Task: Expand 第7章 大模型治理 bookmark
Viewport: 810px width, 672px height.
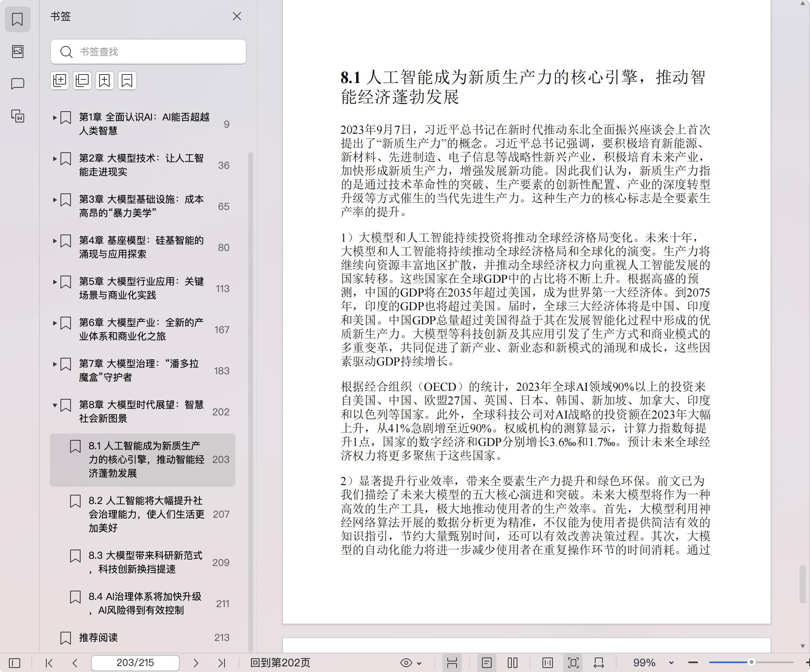Action: click(55, 364)
